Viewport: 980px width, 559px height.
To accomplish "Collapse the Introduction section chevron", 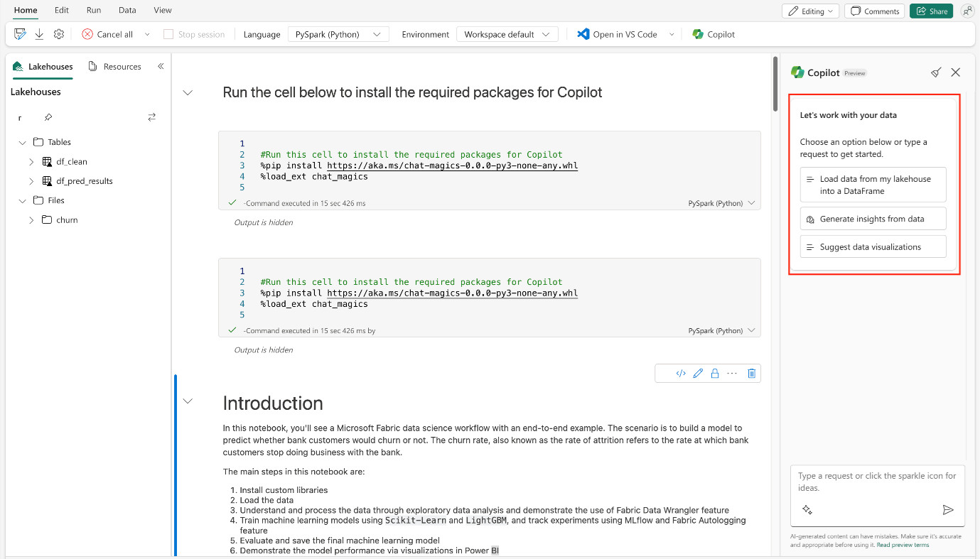I will (x=188, y=401).
